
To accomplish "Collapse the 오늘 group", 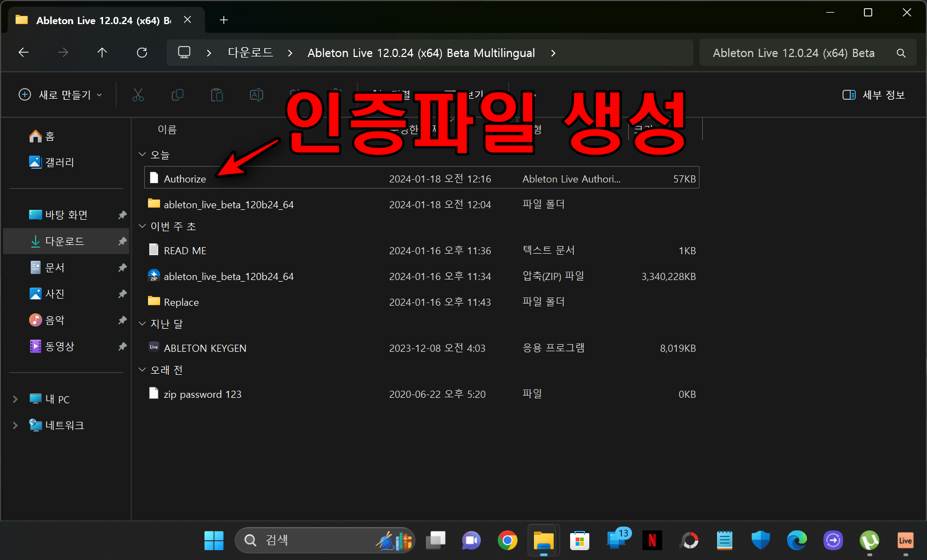I will (x=142, y=155).
